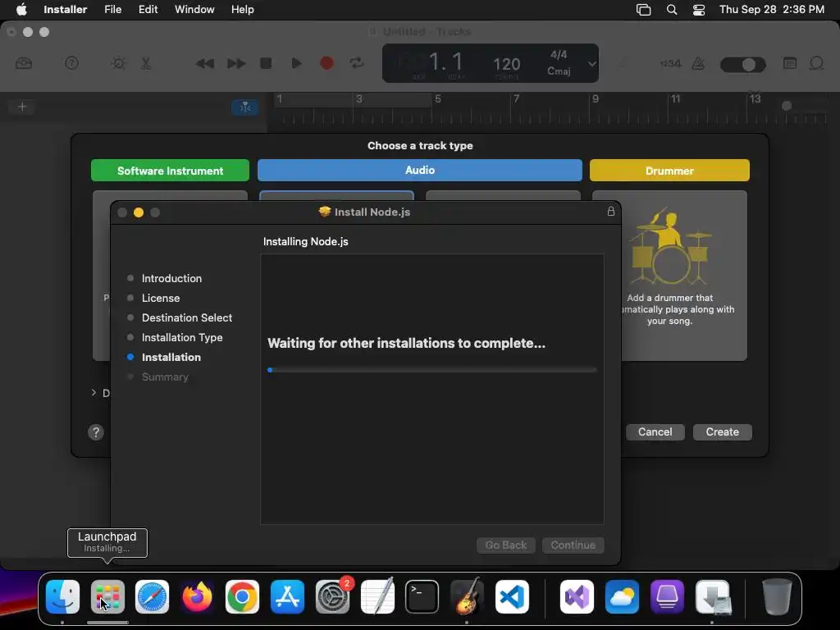The height and width of the screenshot is (630, 840).
Task: Open Control Center in menu bar
Action: pyautogui.click(x=699, y=9)
